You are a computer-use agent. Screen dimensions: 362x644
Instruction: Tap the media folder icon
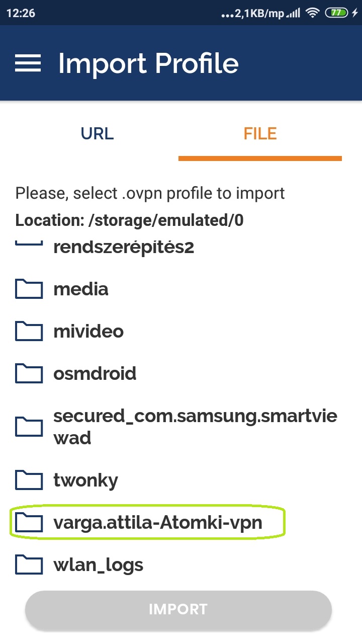coord(29,289)
